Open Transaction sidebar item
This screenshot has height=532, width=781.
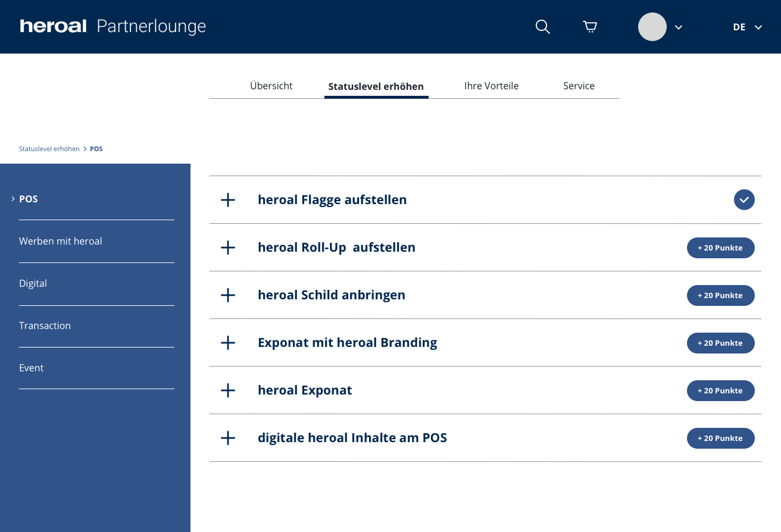click(45, 326)
